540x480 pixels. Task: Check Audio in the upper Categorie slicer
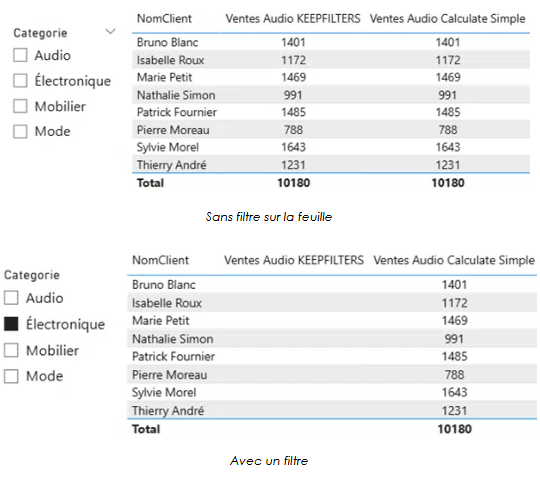coord(20,55)
